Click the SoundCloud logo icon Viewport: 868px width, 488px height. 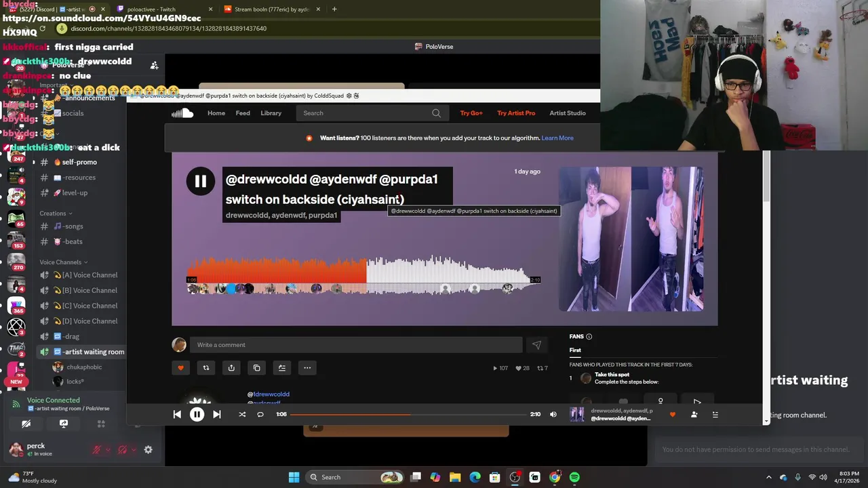[182, 113]
